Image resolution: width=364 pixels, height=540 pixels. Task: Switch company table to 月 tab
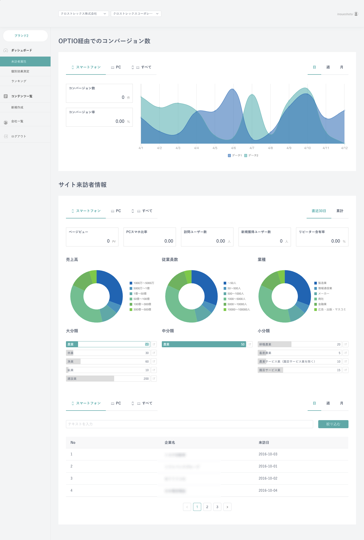click(341, 403)
